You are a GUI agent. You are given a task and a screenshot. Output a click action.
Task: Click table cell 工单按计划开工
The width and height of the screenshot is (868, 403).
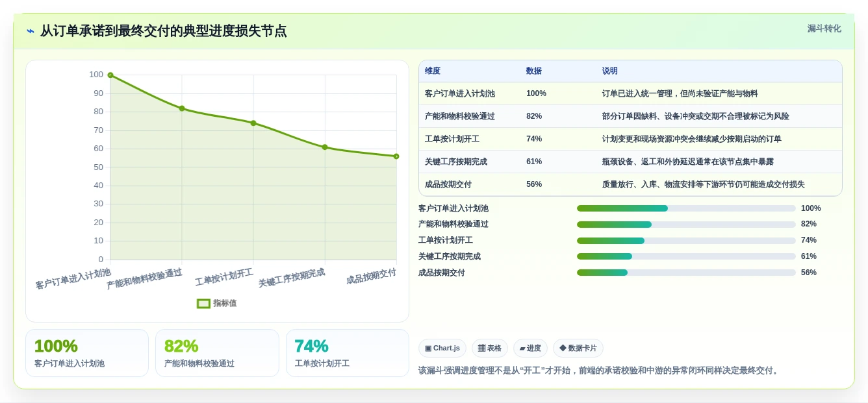(x=452, y=140)
